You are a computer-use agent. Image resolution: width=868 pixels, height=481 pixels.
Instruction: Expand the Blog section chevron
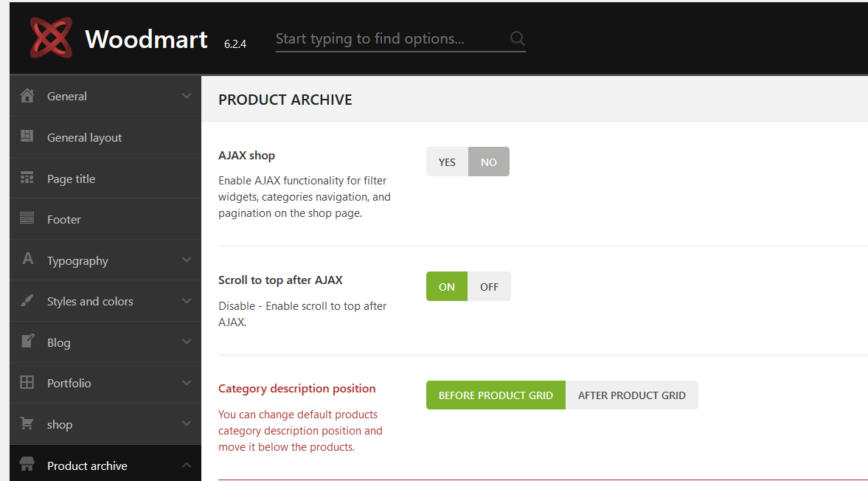point(186,342)
